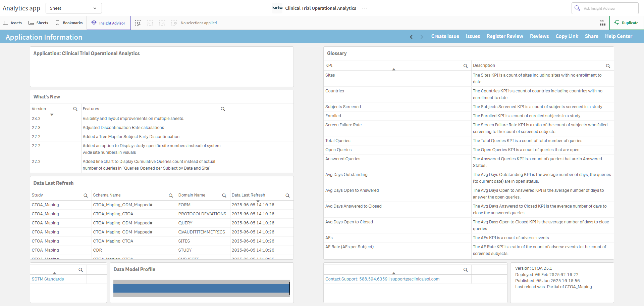The image size is (644, 306).
Task: Sort by the Domain Name column header
Action: 192,195
